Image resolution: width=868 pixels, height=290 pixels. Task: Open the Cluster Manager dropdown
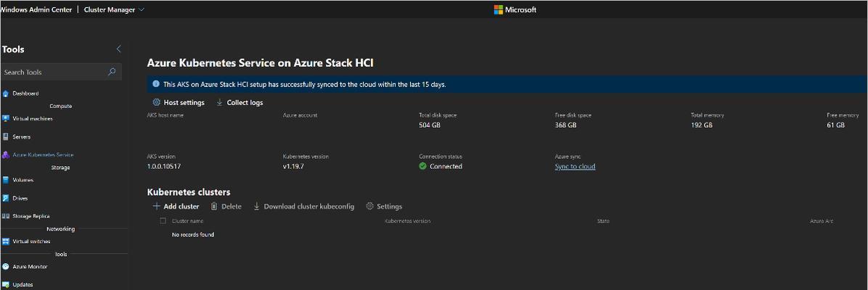(x=114, y=9)
